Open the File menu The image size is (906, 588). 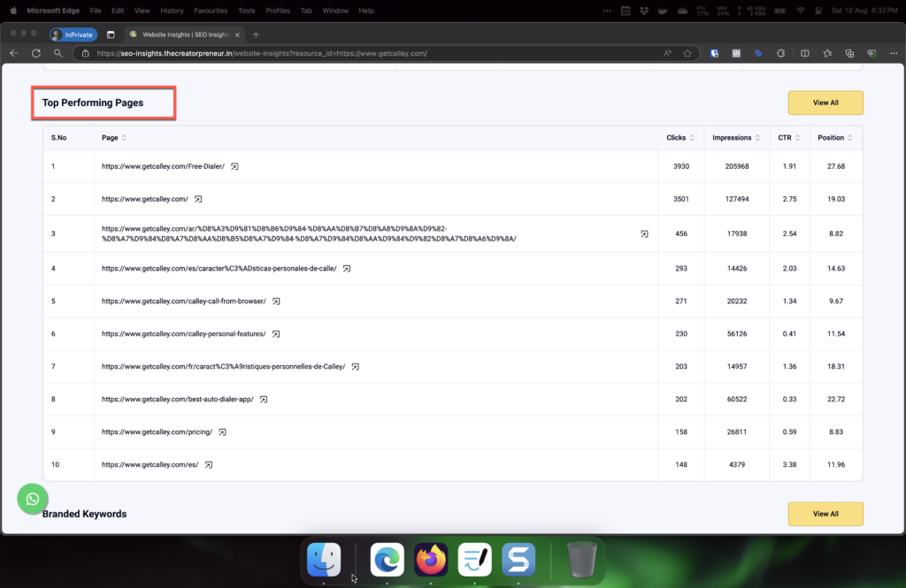(96, 11)
